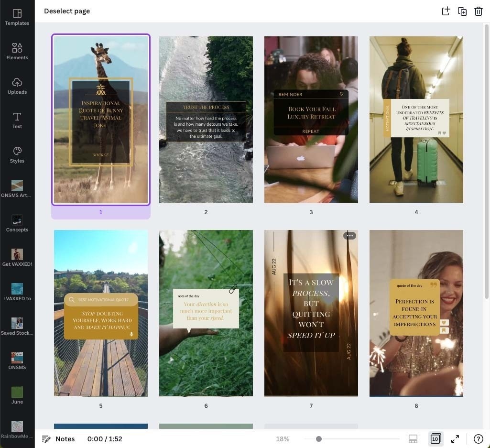Select the Text tool in sidebar
Viewport: 490px width, 448px height.
click(17, 120)
